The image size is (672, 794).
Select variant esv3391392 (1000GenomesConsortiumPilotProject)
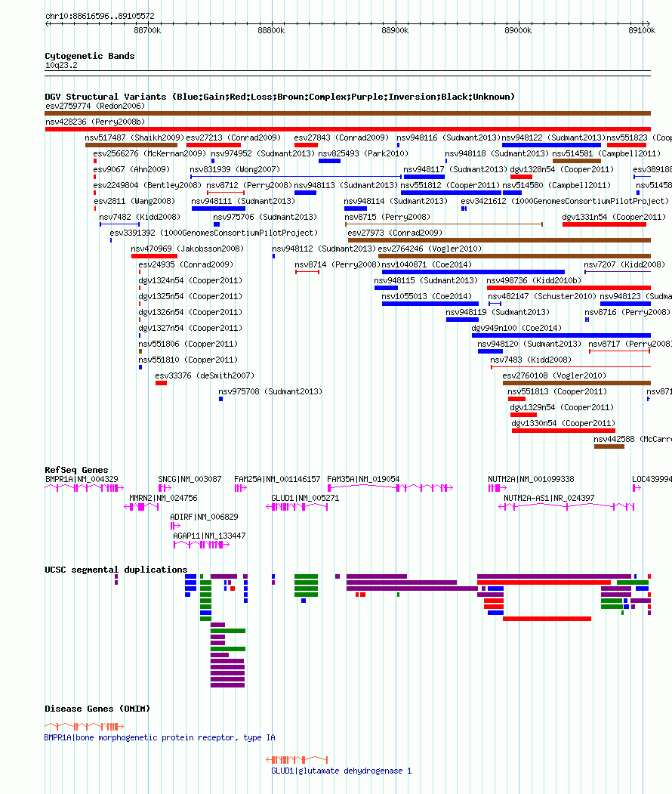click(214, 233)
